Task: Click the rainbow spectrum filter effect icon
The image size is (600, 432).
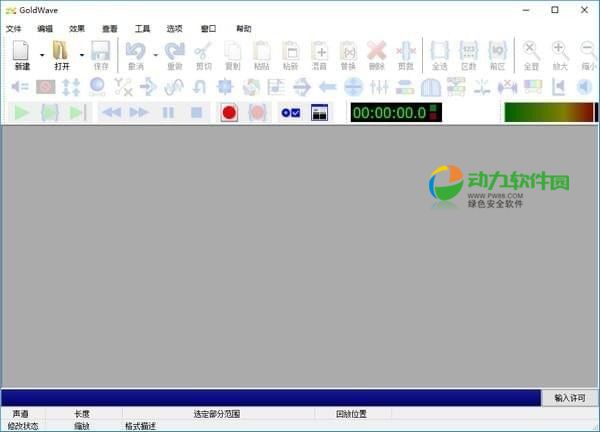Action: click(533, 87)
